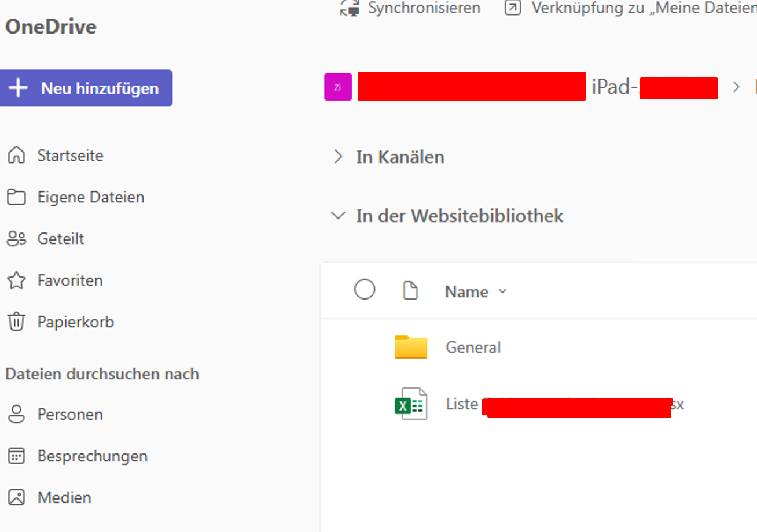Screen dimensions: 757x532
Task: Expand the In Kanälen section
Action: click(338, 157)
